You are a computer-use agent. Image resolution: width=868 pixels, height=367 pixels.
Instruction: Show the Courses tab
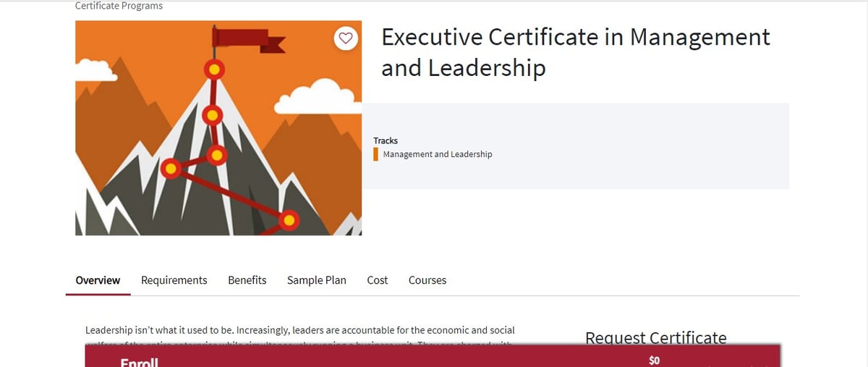tap(427, 280)
